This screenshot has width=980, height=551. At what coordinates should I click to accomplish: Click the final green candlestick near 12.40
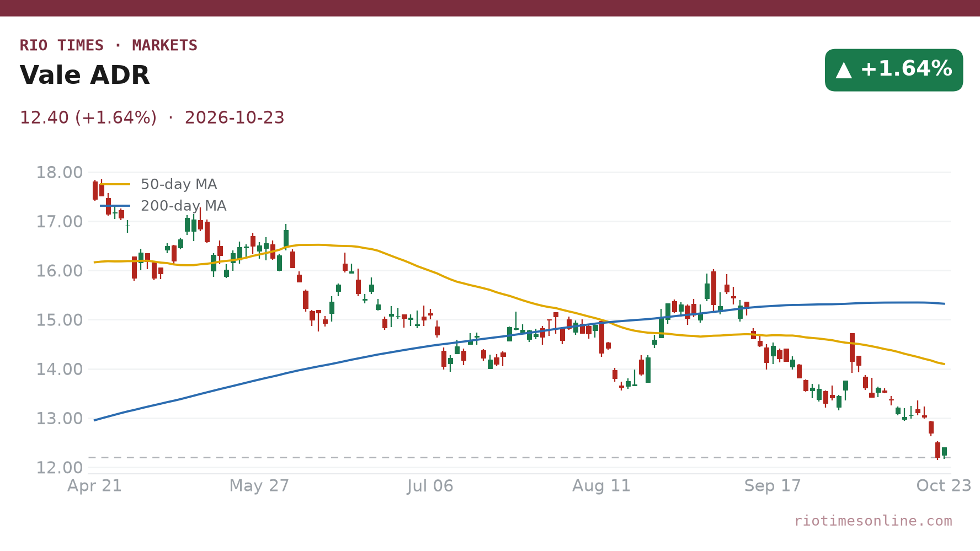pos(944,452)
